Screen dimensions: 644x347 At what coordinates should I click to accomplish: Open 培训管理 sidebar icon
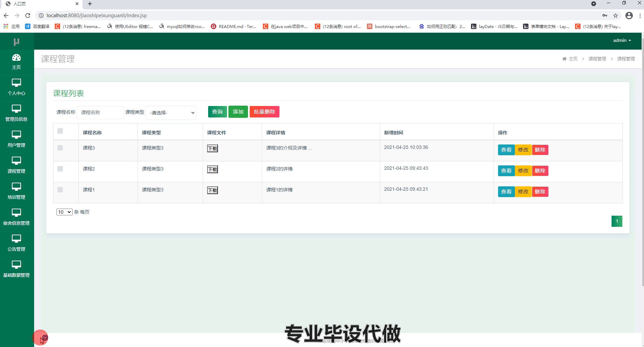click(x=16, y=187)
